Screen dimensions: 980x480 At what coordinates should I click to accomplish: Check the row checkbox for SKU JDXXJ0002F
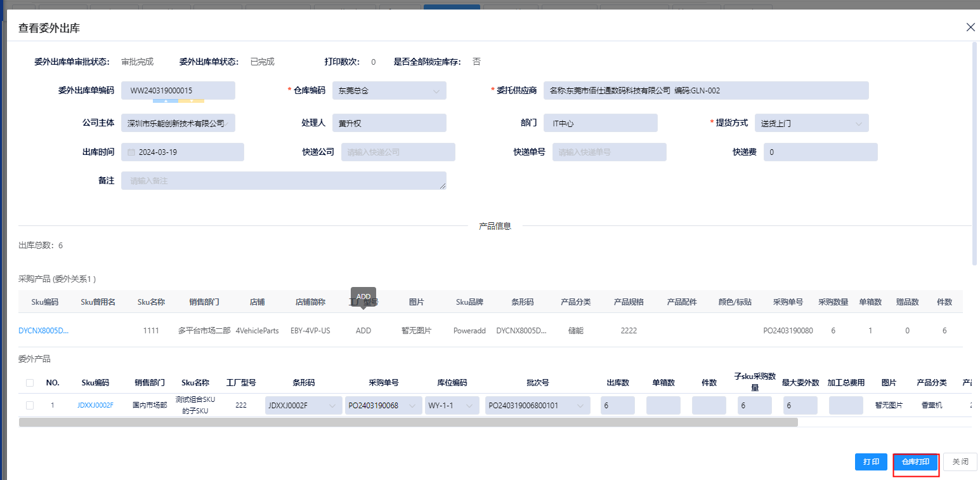point(29,404)
